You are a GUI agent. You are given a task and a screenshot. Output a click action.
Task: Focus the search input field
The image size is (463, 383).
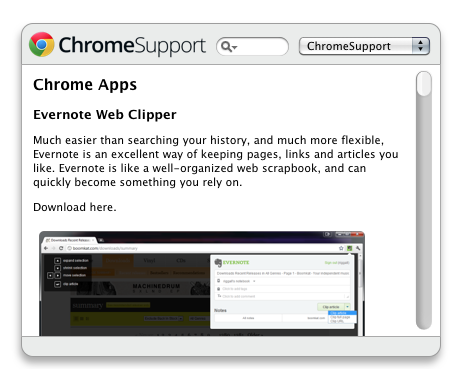click(x=252, y=46)
